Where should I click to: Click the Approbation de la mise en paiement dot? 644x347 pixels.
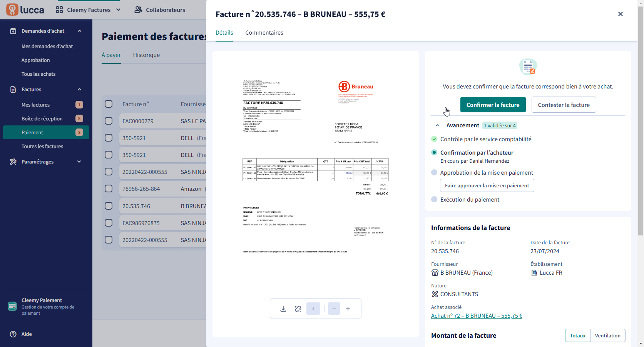click(434, 172)
